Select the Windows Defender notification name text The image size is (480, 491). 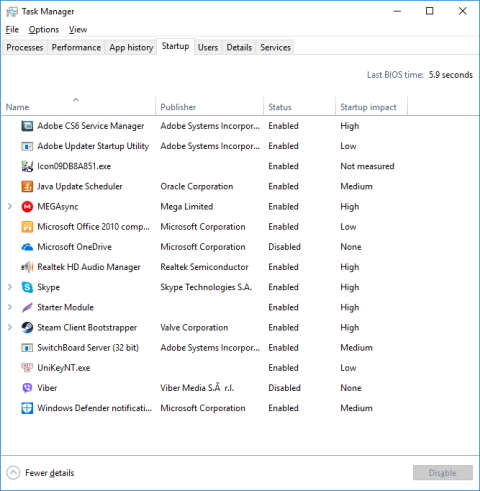click(x=95, y=408)
